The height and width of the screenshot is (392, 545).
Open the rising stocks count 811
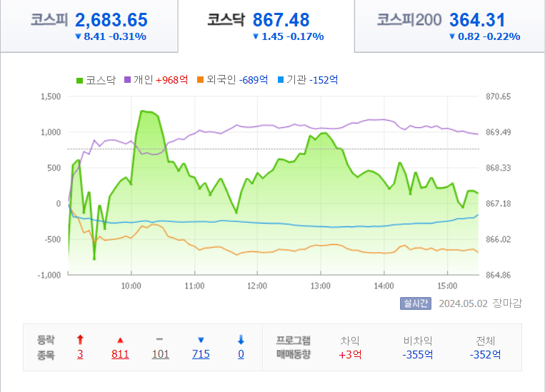[x=120, y=354]
